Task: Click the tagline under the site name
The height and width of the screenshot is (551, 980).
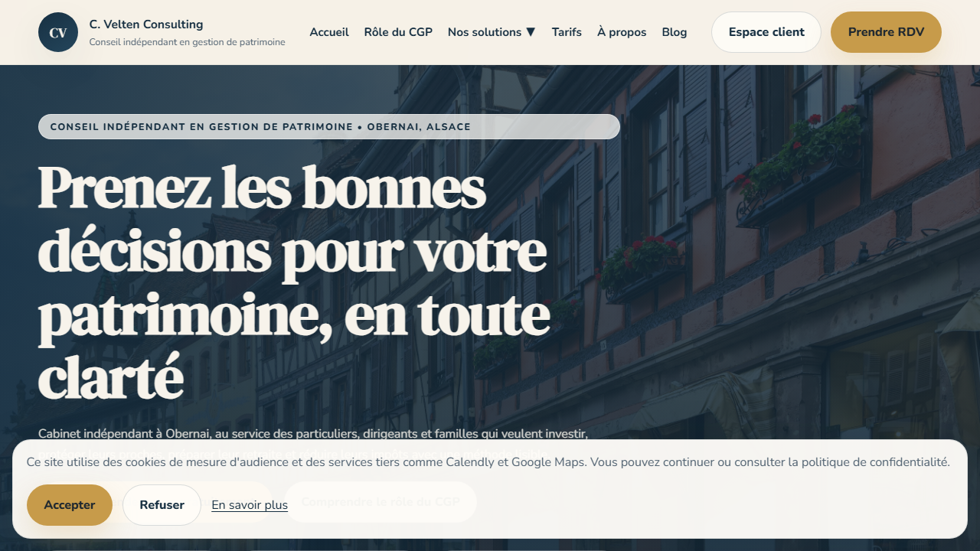Action: pos(187,43)
